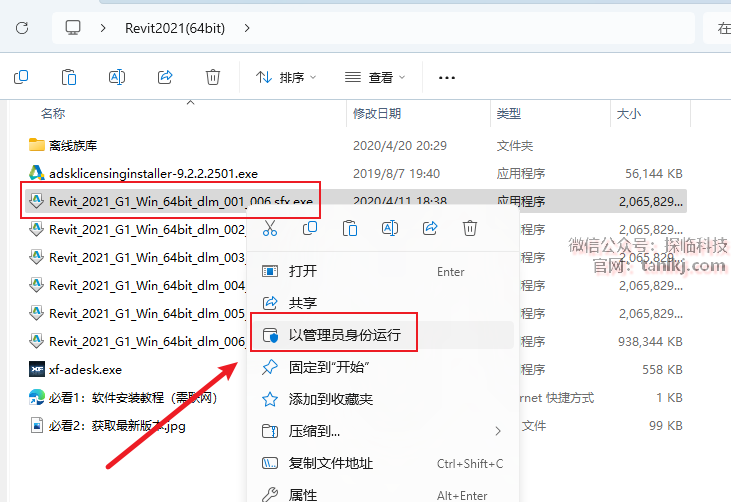
Task: Select the Revit_2021_G1_Win_64bit_dlm_004 file
Action: tap(147, 285)
